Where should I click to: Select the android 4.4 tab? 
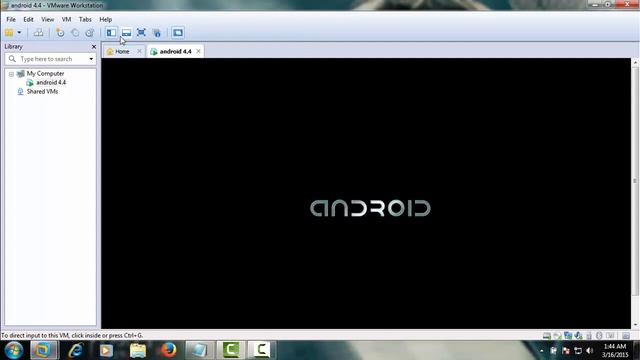(176, 51)
